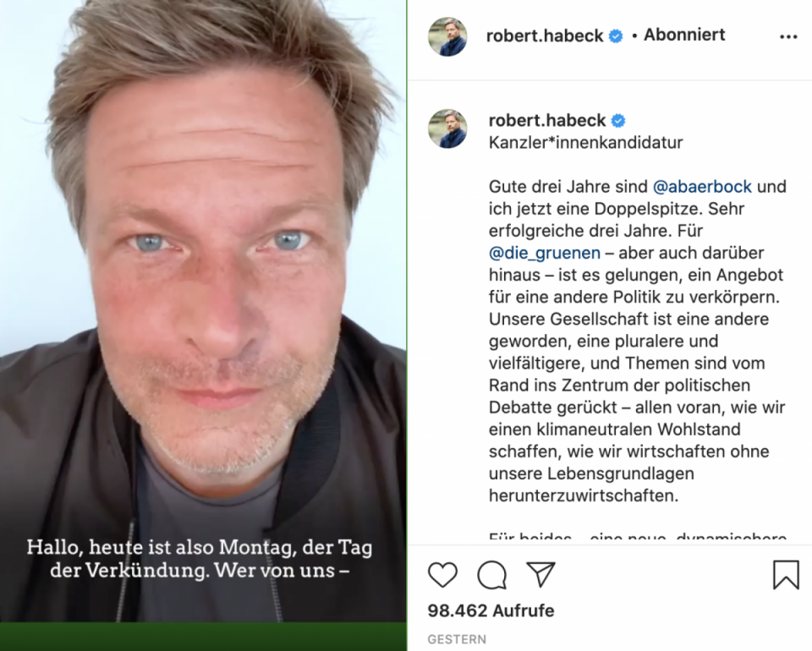The image size is (812, 651).
Task: Toggle the Abonniert subscription button
Action: pyautogui.click(x=684, y=35)
